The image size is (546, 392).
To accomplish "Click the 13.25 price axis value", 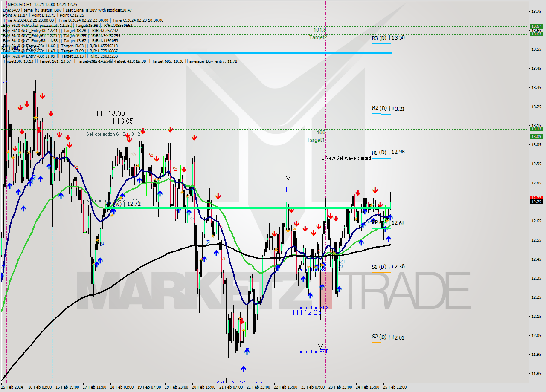I will coord(536,107).
